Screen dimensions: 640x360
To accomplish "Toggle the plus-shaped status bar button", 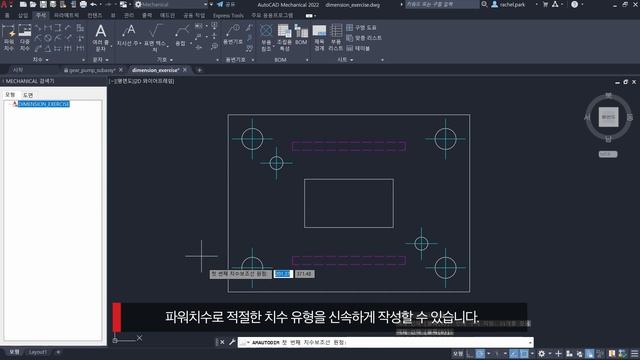I will (558, 353).
